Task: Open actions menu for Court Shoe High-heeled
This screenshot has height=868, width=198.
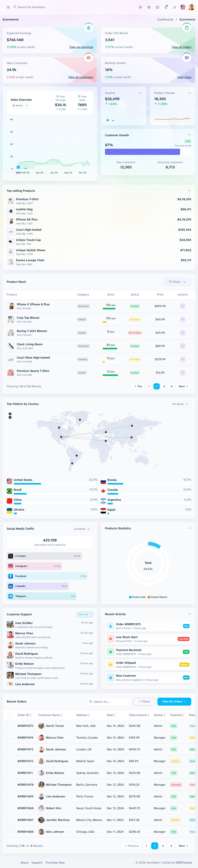Action: click(183, 359)
